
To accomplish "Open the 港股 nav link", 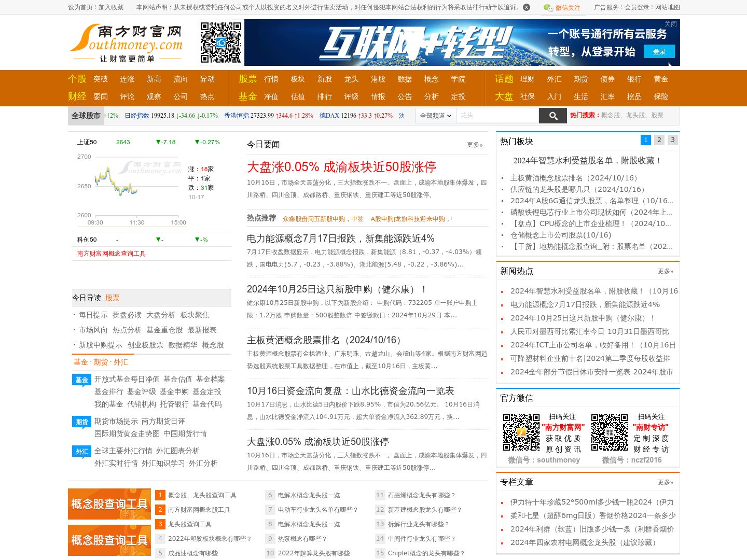I will click(378, 79).
